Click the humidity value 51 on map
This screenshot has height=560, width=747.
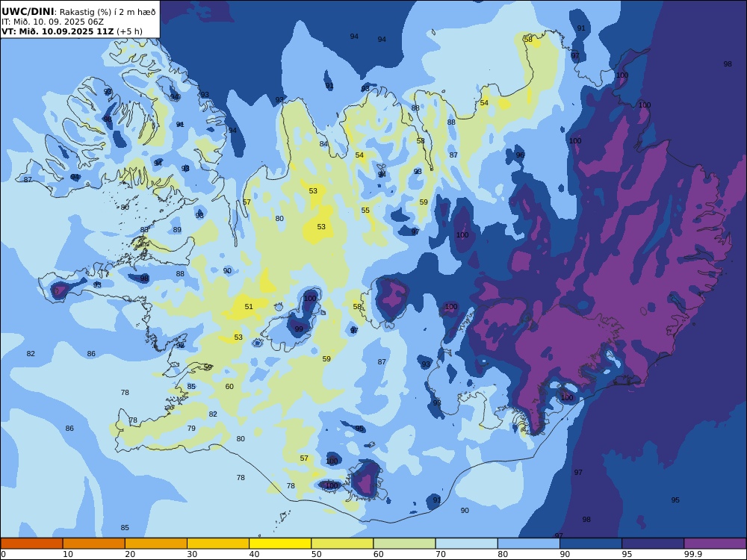(249, 307)
